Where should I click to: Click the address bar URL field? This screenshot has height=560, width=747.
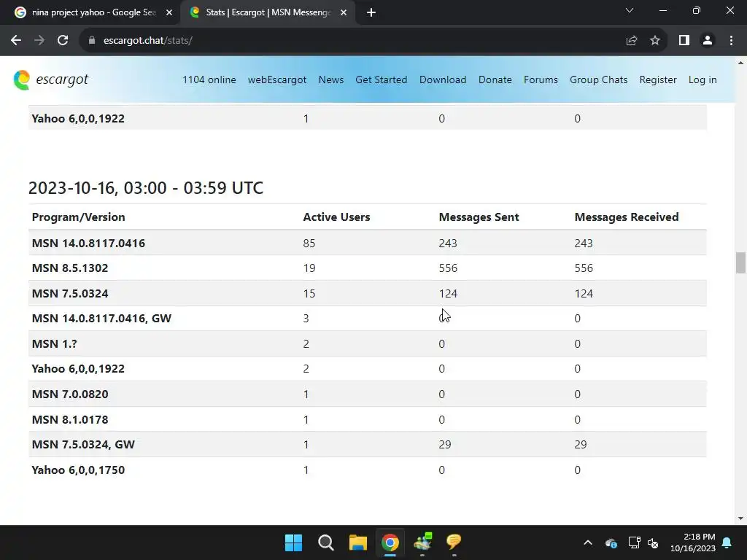pyautogui.click(x=352, y=41)
